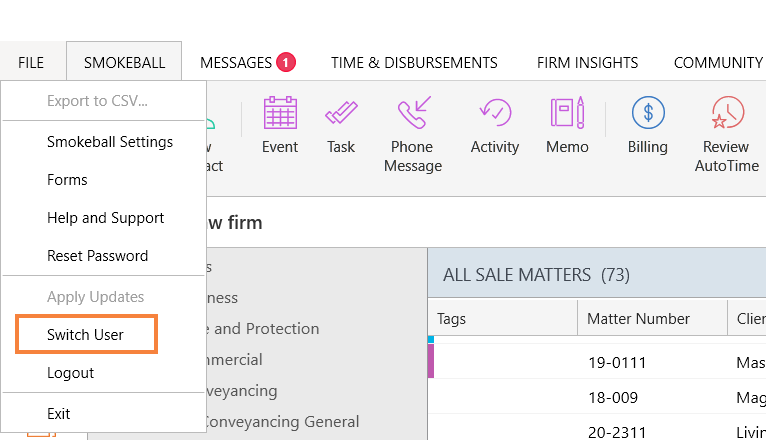Create a new Memo
The height and width of the screenshot is (440, 766).
pos(567,126)
